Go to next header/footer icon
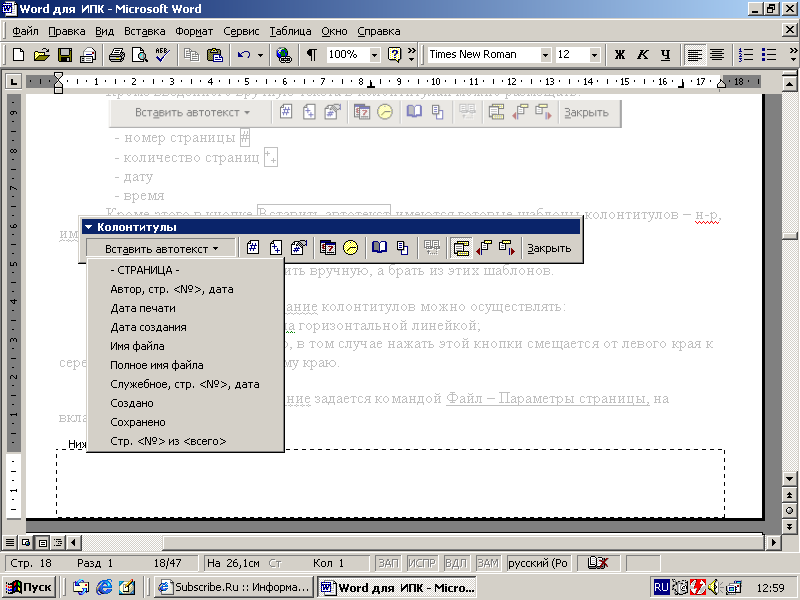800x600 pixels. [507, 248]
